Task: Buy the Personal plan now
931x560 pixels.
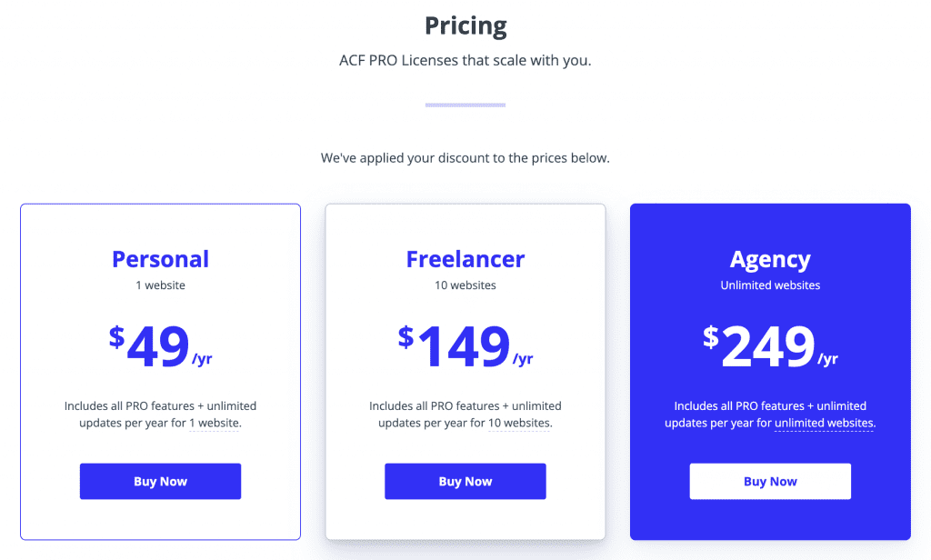Action: tap(160, 481)
